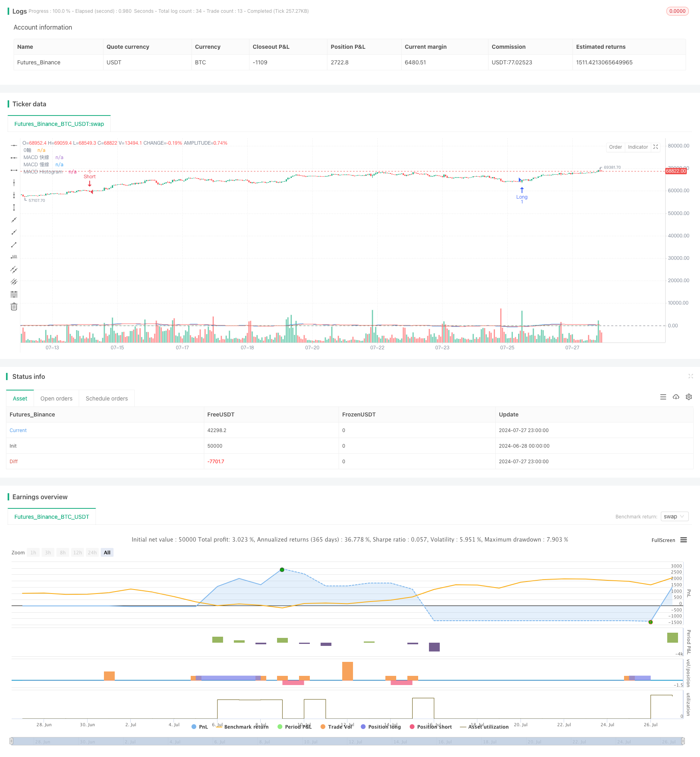This screenshot has width=700, height=757.
Task: Select the price channel line tool
Action: (x=14, y=269)
